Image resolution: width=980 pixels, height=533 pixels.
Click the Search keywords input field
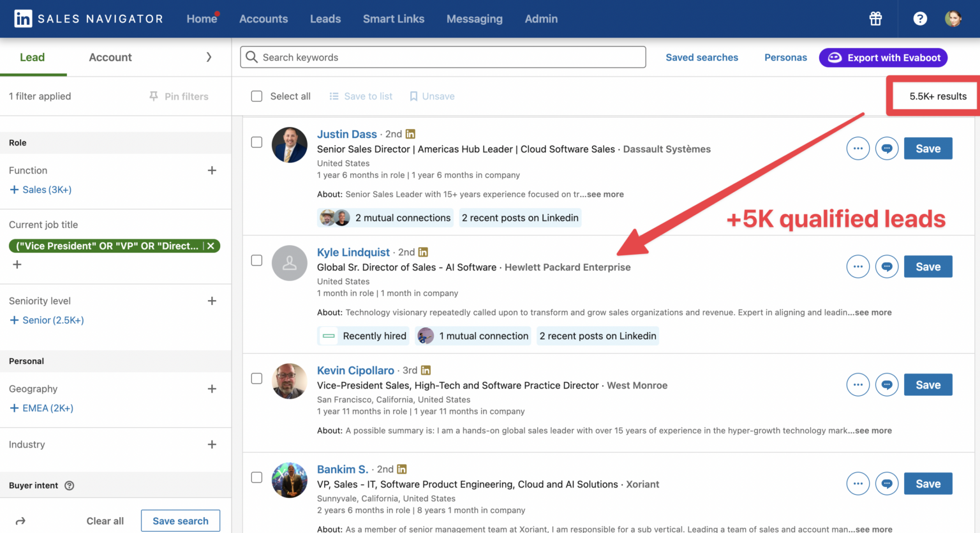click(443, 57)
